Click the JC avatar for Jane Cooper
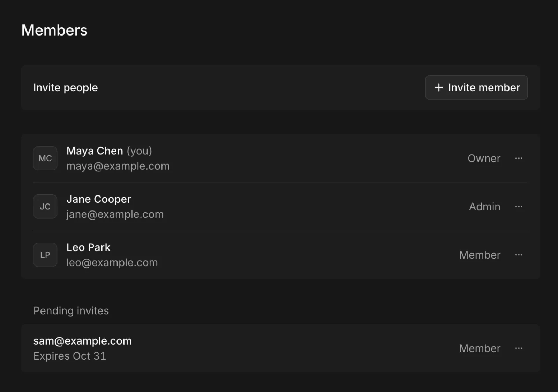 (45, 207)
